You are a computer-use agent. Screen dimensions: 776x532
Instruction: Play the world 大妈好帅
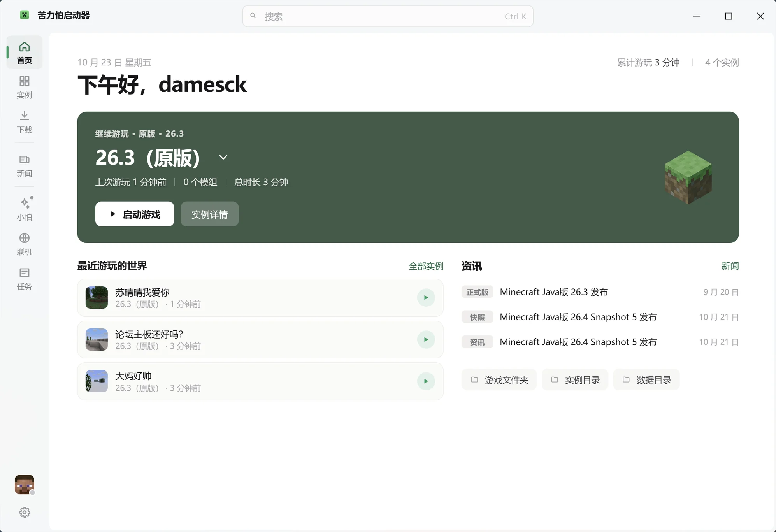[426, 381]
